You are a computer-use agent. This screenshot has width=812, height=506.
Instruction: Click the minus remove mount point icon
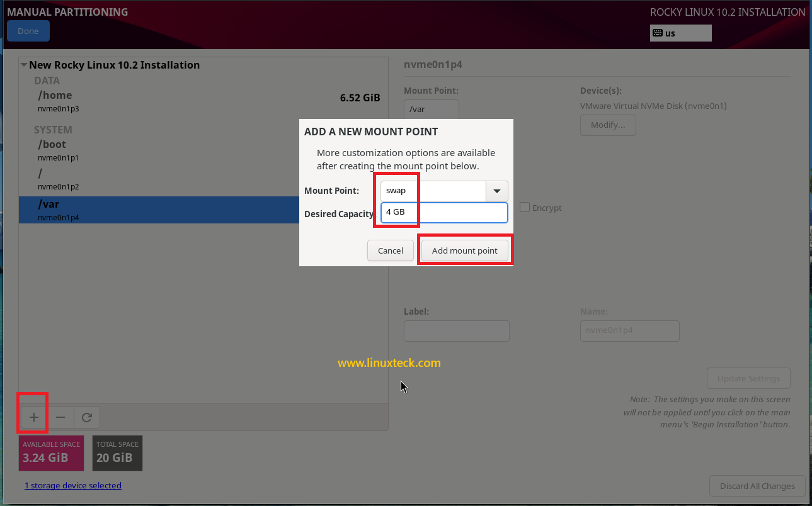pyautogui.click(x=60, y=417)
